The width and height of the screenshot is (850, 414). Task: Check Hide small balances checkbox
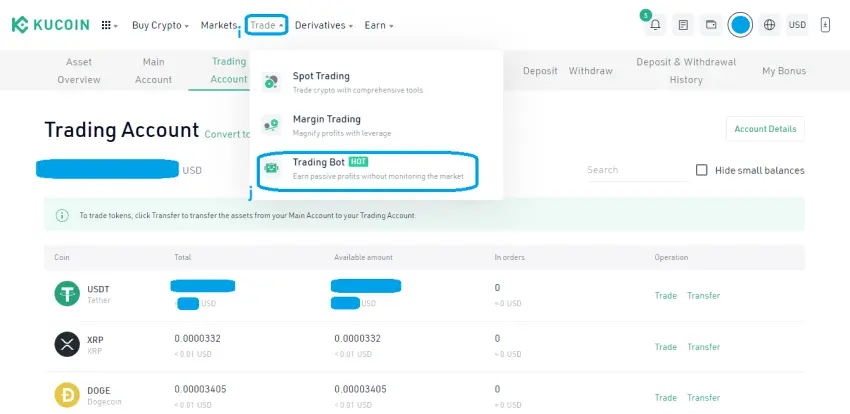[x=701, y=170]
